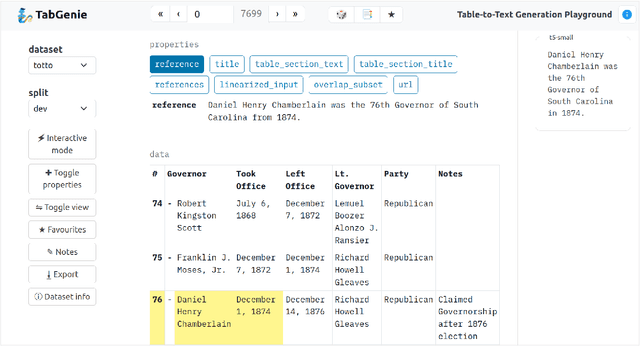Click Toggle view button

point(62,207)
